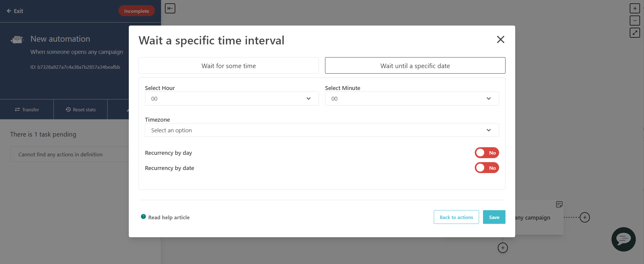Enable Recurrency by date toggle
This screenshot has height=264, width=644.
pyautogui.click(x=487, y=168)
